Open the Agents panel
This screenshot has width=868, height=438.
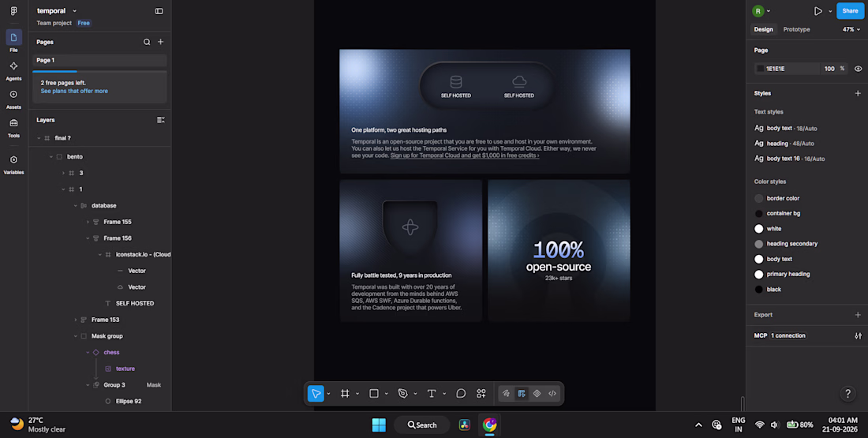pyautogui.click(x=14, y=69)
